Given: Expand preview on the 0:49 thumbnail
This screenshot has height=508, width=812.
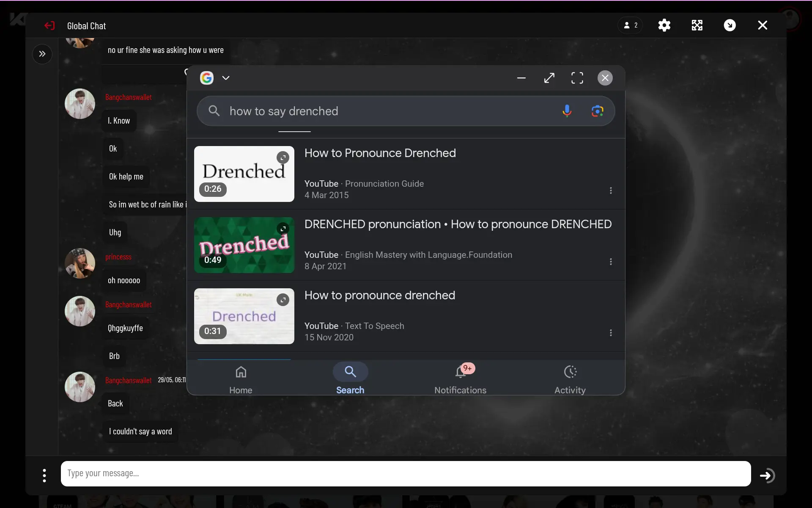Looking at the screenshot, I should coord(283,229).
